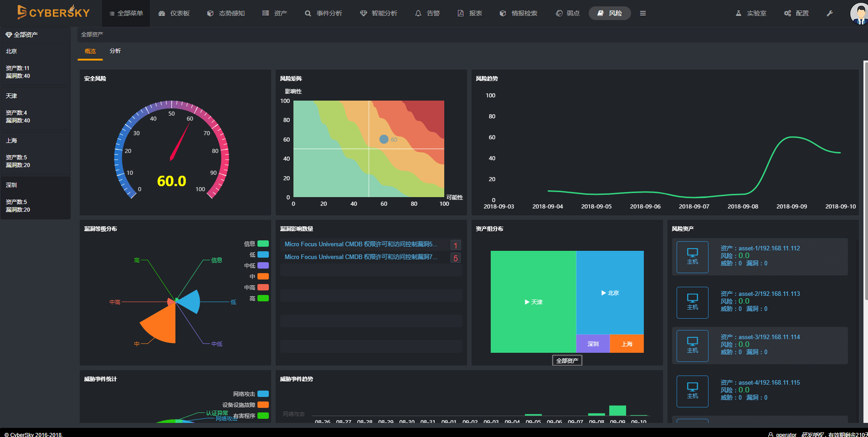Click the operator user avatar
This screenshot has height=437, width=868.
pyautogui.click(x=859, y=13)
